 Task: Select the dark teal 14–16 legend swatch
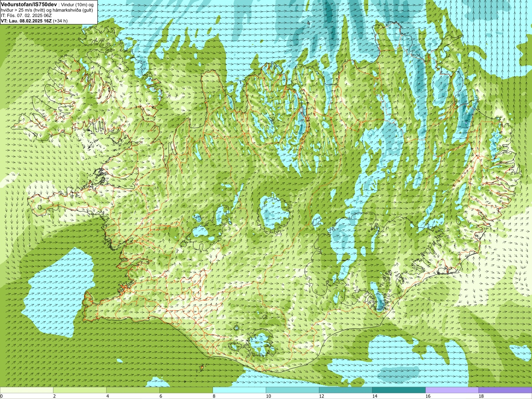399,390
